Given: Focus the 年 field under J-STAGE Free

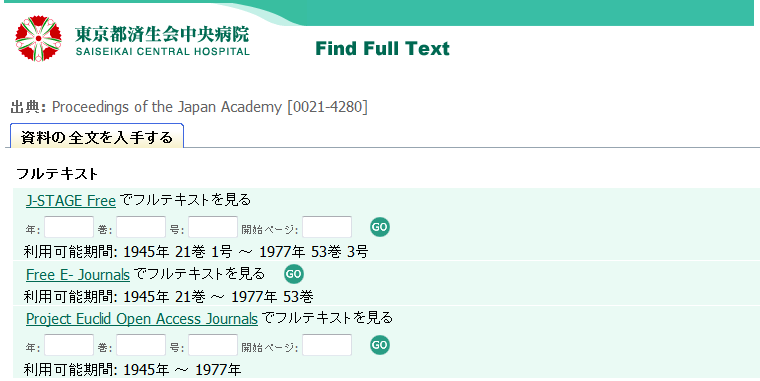Looking at the screenshot, I should pyautogui.click(x=69, y=227).
